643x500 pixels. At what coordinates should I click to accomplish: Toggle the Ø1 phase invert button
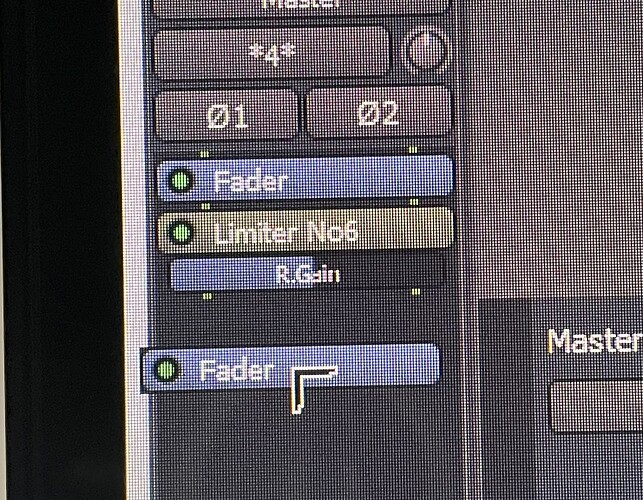227,115
